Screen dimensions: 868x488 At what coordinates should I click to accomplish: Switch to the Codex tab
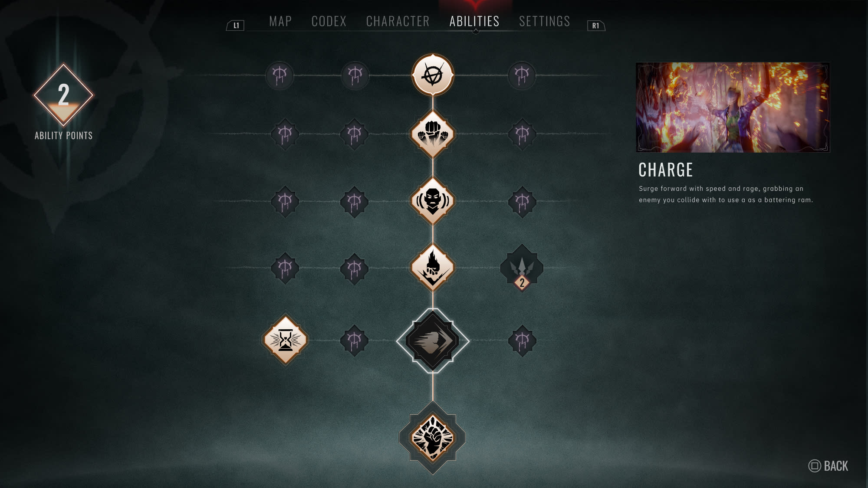point(329,21)
